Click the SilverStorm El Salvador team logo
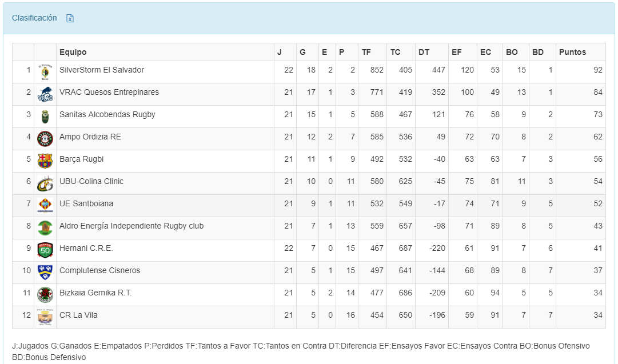This screenshot has height=364, width=618. [45, 72]
